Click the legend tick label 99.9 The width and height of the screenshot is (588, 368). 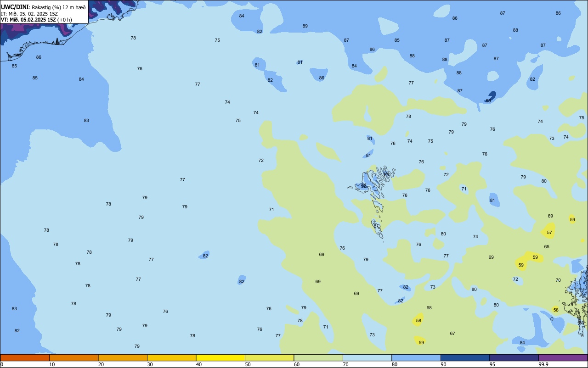543,364
